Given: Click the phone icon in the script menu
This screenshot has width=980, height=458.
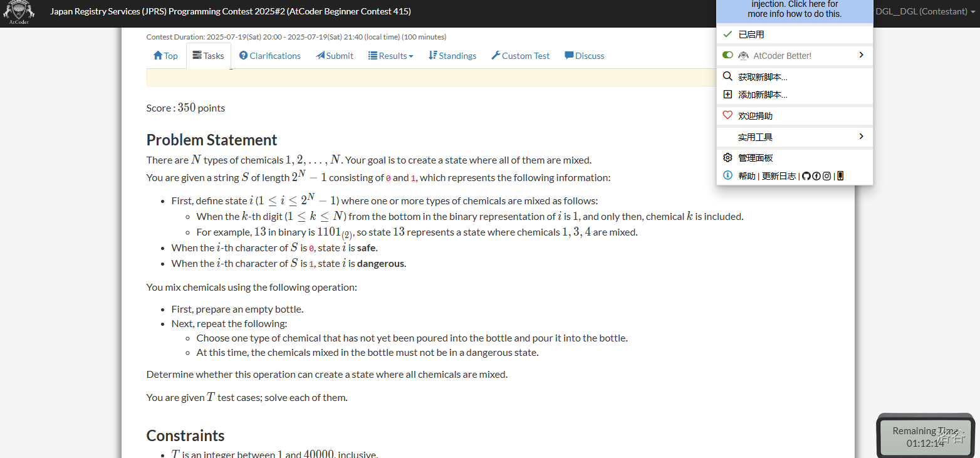Looking at the screenshot, I should click(x=840, y=176).
